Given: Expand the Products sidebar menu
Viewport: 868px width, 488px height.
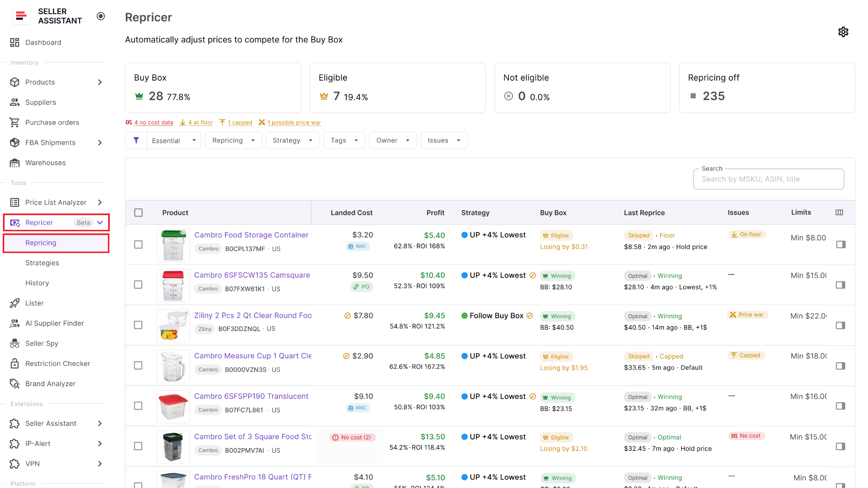Looking at the screenshot, I should [x=100, y=82].
